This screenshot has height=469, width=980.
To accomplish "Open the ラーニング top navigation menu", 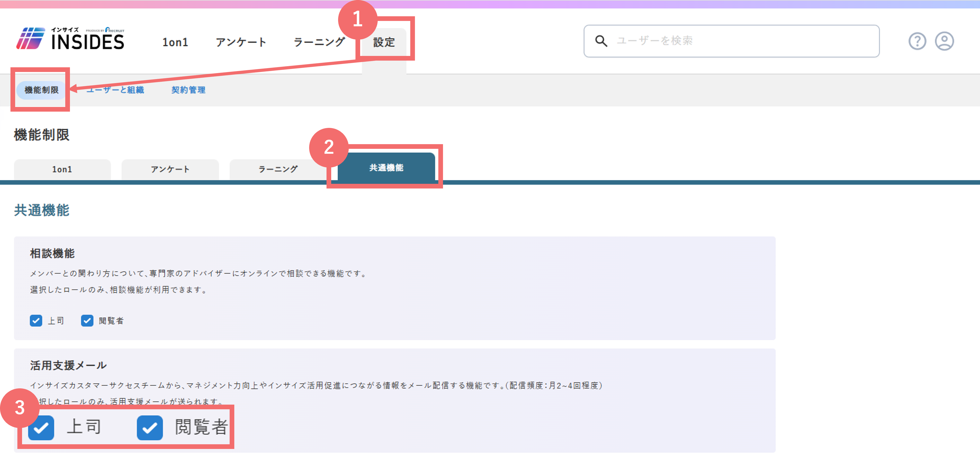I will tap(319, 42).
